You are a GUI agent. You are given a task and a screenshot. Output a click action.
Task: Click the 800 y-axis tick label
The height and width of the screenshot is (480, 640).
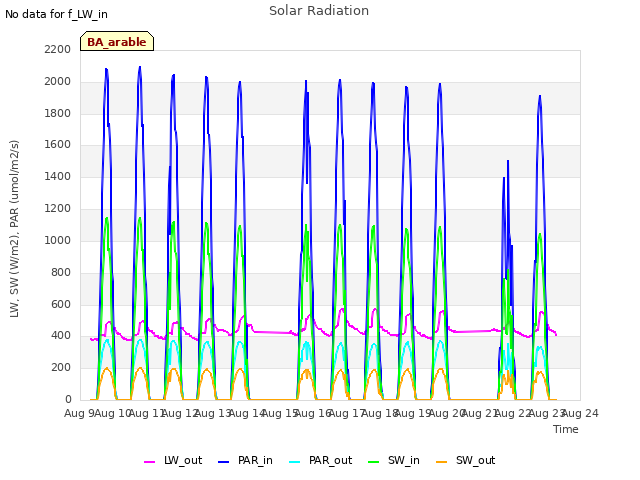pyautogui.click(x=61, y=272)
